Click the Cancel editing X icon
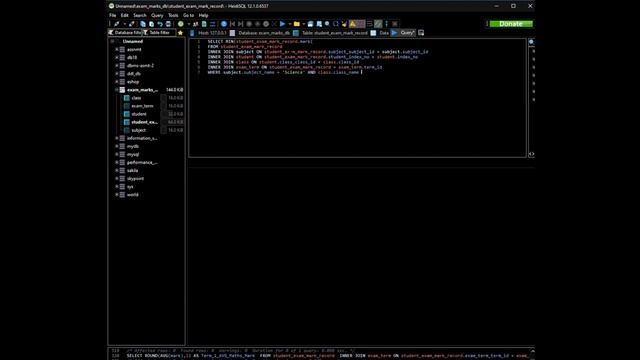This screenshot has width=640, height=360. coord(274,24)
